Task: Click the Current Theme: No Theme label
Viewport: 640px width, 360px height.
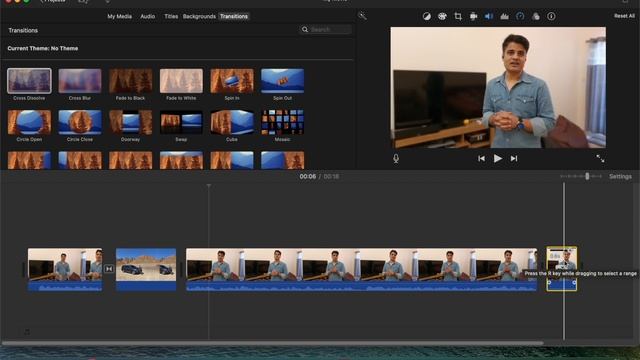Action: 42,48
